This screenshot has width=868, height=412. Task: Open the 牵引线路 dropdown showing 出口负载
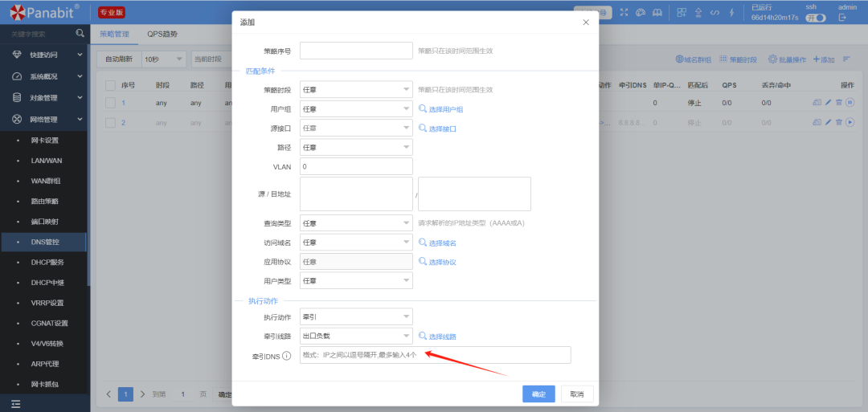[355, 336]
